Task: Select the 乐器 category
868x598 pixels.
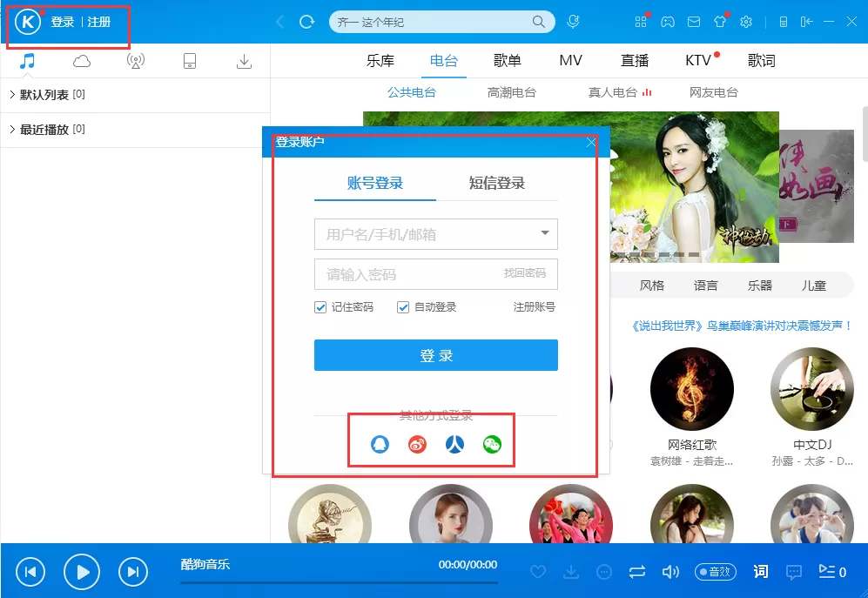Action: tap(759, 286)
